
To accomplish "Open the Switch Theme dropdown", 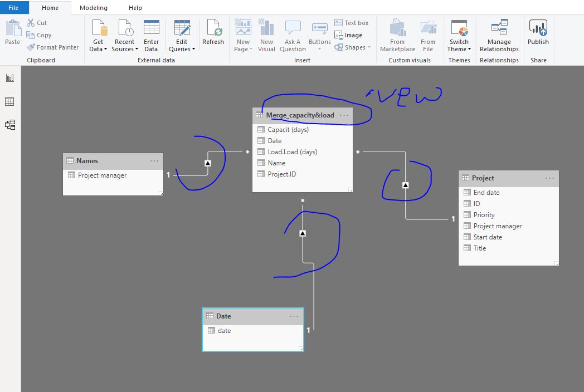I will pyautogui.click(x=459, y=36).
